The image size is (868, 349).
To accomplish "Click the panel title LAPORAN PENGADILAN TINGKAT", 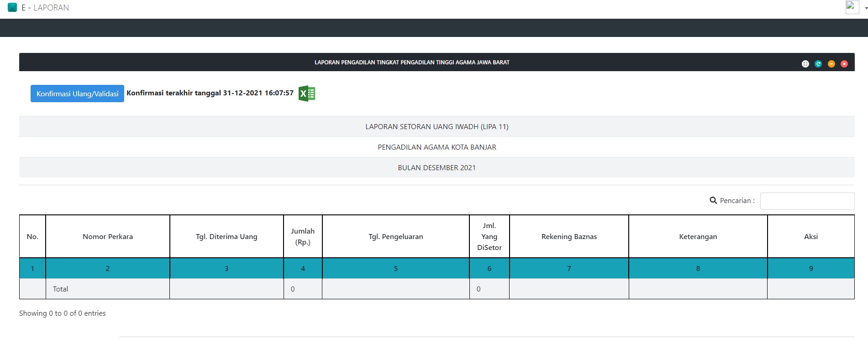I will pos(412,62).
